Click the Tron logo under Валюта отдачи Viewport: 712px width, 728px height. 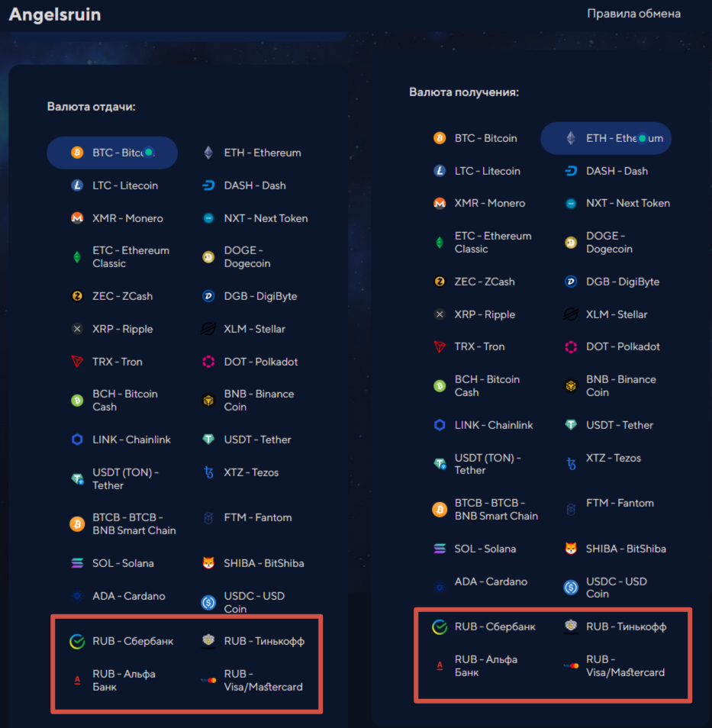point(77,361)
